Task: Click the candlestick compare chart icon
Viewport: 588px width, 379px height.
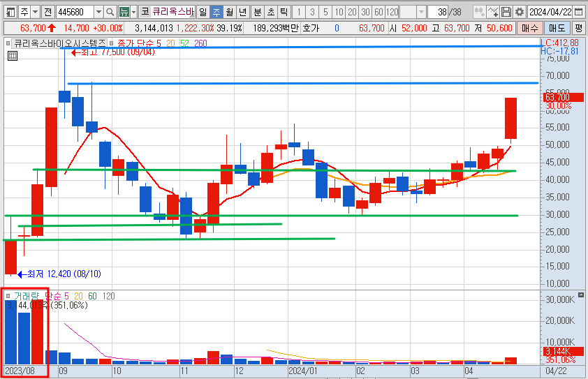Action: 479,13
